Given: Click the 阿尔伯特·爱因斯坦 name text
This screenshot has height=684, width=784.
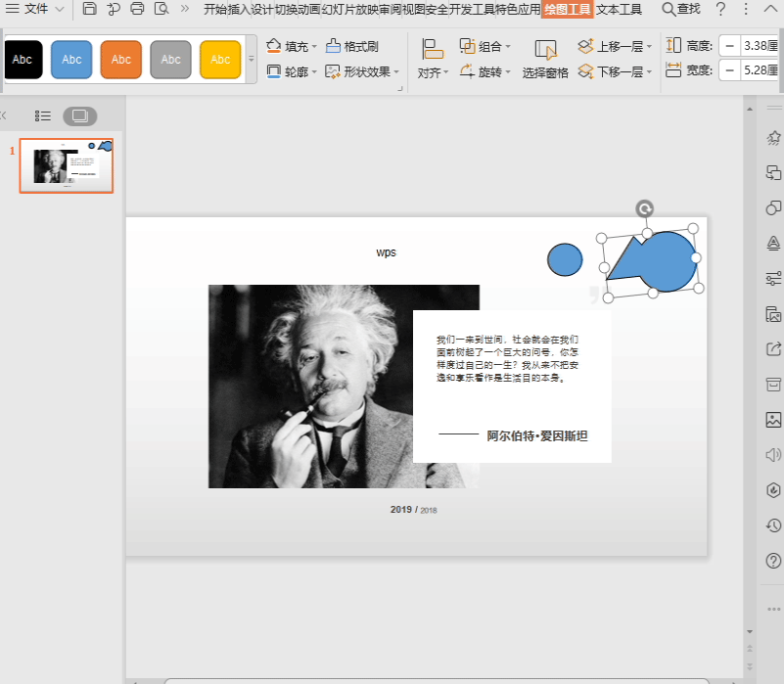Looking at the screenshot, I should [x=537, y=436].
